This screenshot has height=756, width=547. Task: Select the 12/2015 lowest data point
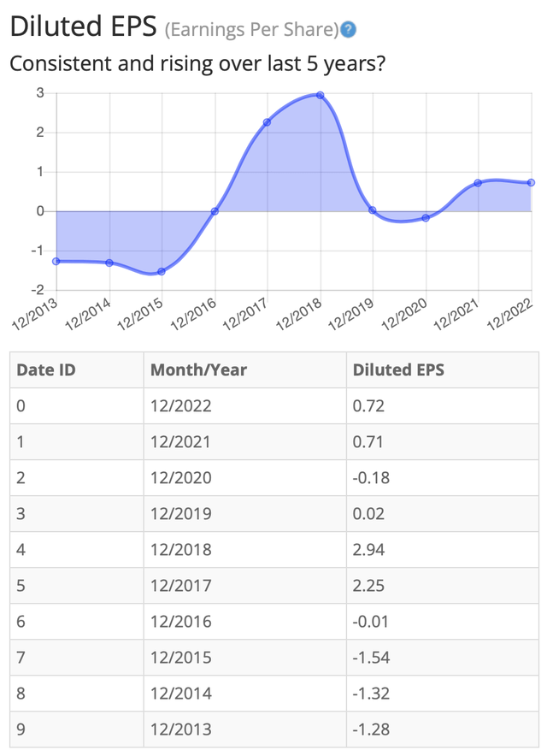click(162, 272)
